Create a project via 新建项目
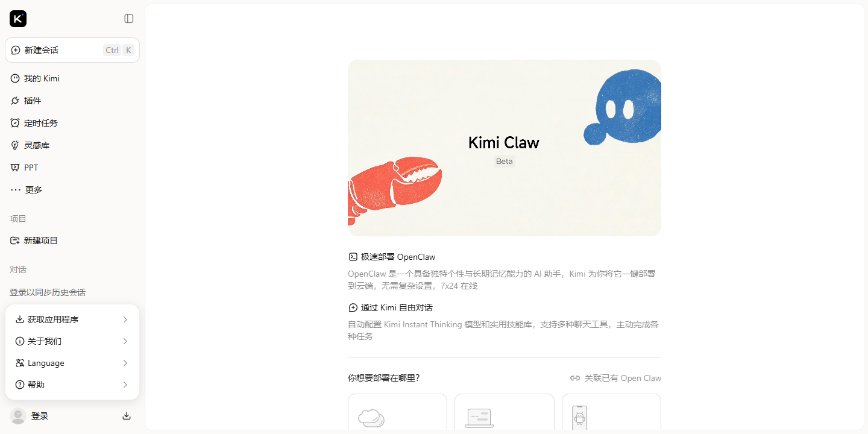The height and width of the screenshot is (434, 868). click(72, 241)
